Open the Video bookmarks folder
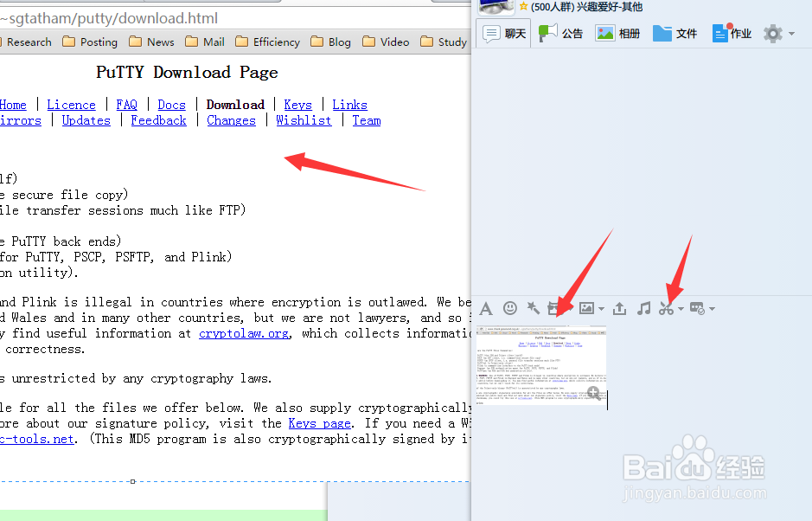Screen dimensions: 812x521 pyautogui.click(x=386, y=42)
